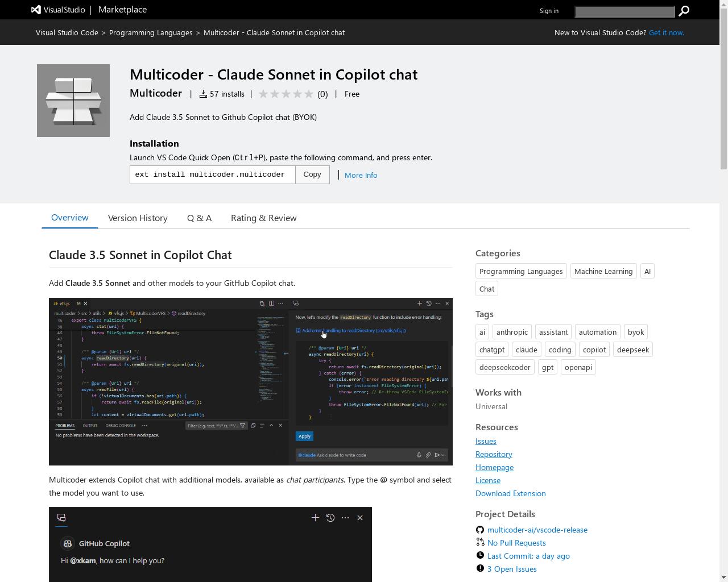Open the Rating & Review tab
The height and width of the screenshot is (582, 728).
[x=263, y=218]
